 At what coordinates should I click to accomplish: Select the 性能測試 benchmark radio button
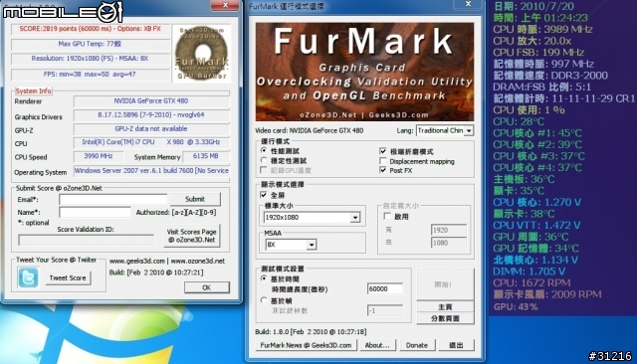click(264, 150)
